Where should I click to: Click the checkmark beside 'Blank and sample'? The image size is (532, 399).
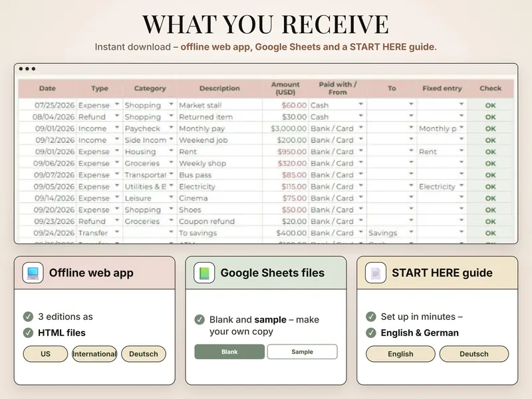click(x=199, y=320)
